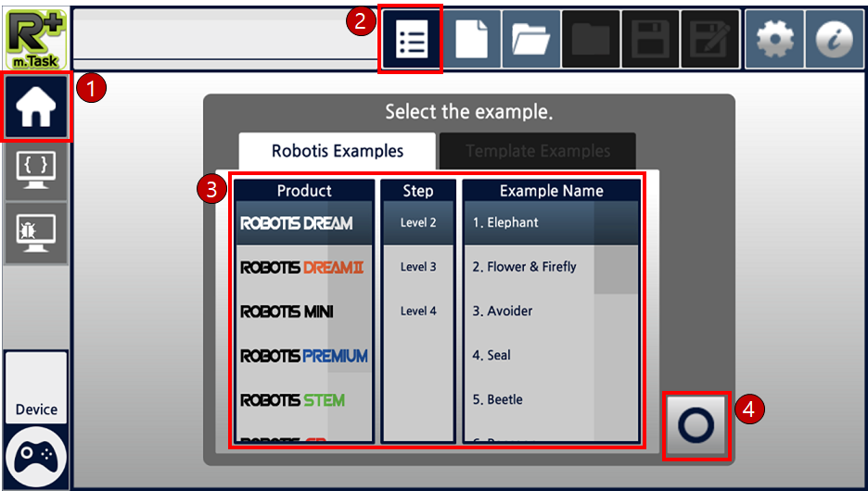Select the Robotis Examples tab
Image resolution: width=868 pixels, height=491 pixels.
338,151
